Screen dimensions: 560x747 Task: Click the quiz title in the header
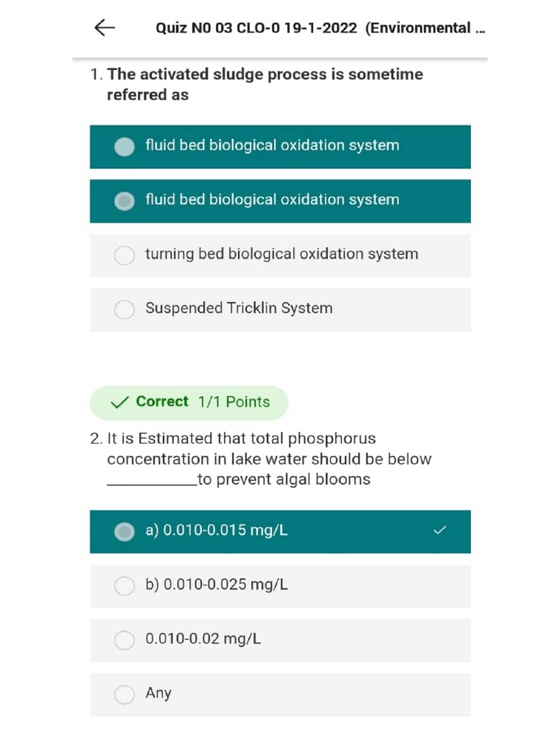pyautogui.click(x=320, y=28)
